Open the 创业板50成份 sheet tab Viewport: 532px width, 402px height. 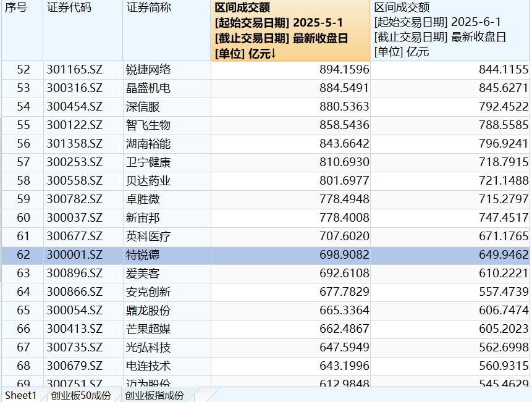(81, 395)
